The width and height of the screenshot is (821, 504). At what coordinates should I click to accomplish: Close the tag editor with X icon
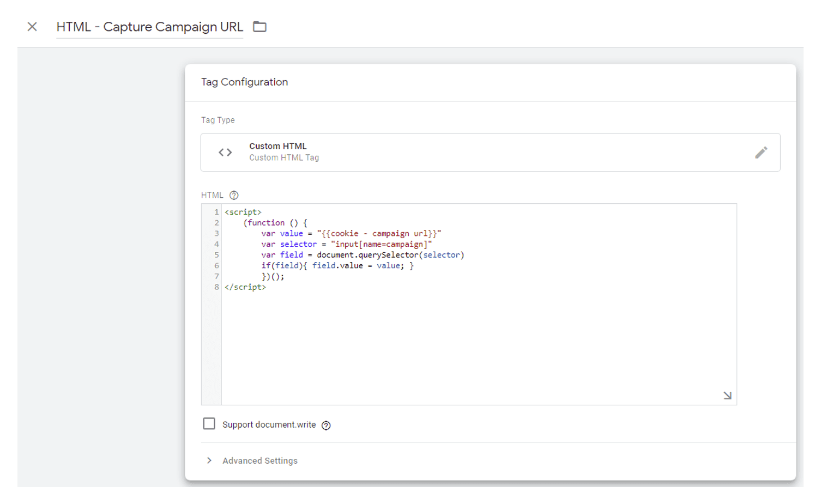32,27
